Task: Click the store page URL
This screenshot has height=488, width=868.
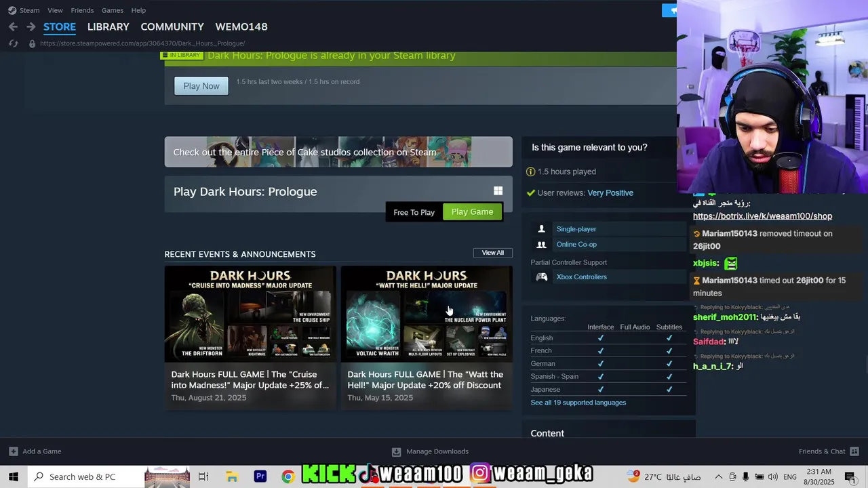Action: tap(142, 43)
